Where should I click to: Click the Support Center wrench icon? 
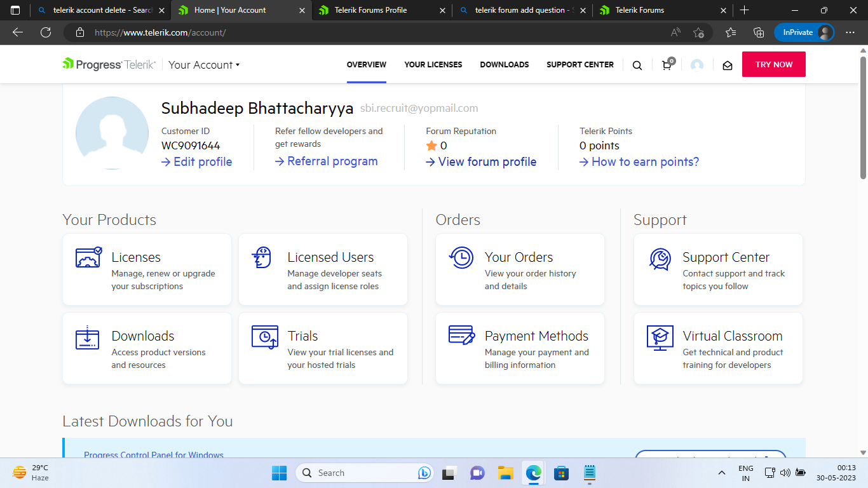pyautogui.click(x=660, y=259)
